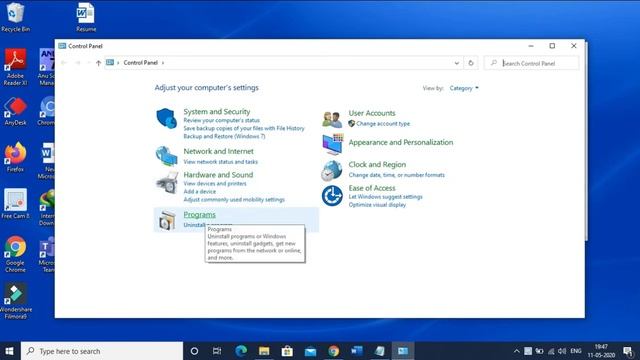Open Backup and Restore (Windows 7)
Screen dimensions: 640x360
pyautogui.click(x=224, y=136)
